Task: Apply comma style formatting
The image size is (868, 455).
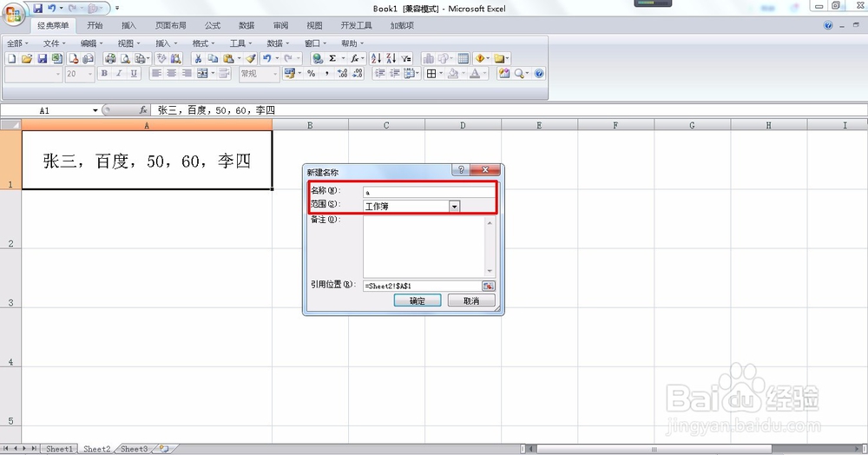Action: pos(326,73)
